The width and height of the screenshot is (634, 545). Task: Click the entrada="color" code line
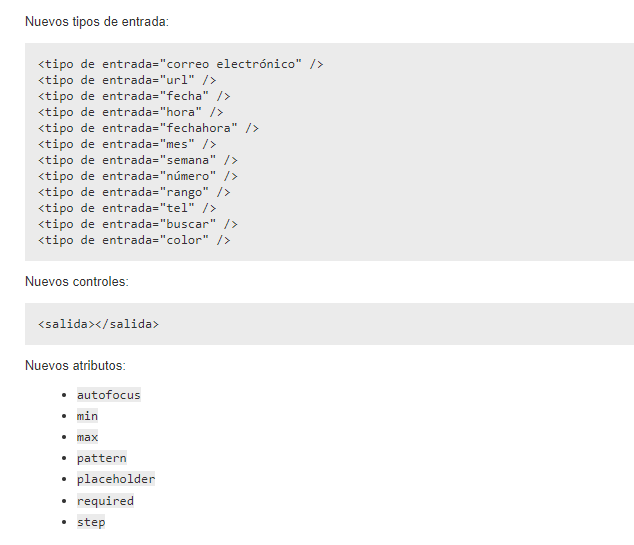tap(134, 240)
